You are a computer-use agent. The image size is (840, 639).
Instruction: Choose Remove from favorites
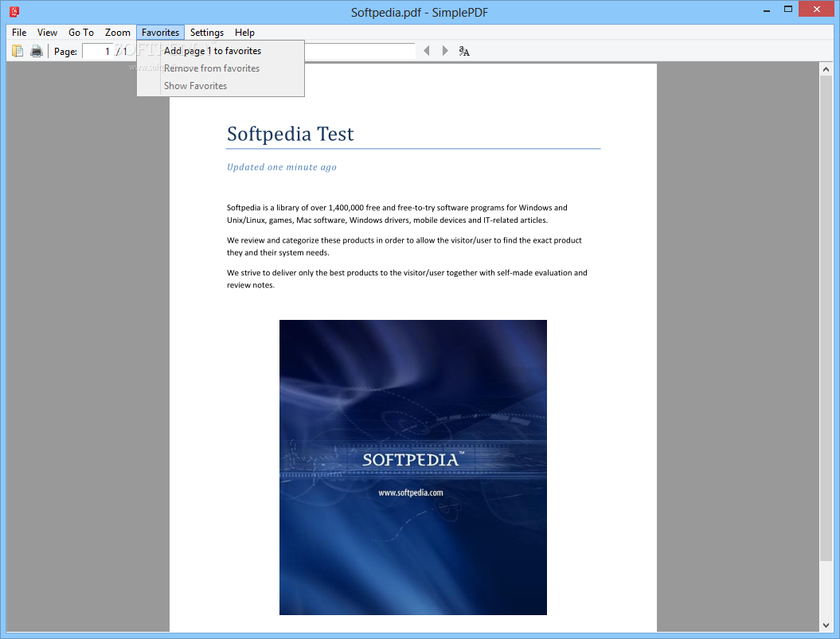[x=221, y=68]
